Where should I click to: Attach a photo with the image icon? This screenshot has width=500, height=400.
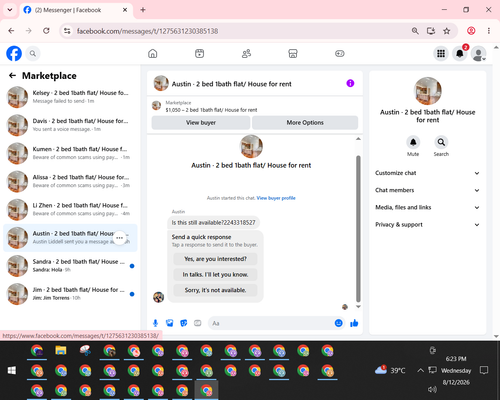tap(170, 323)
